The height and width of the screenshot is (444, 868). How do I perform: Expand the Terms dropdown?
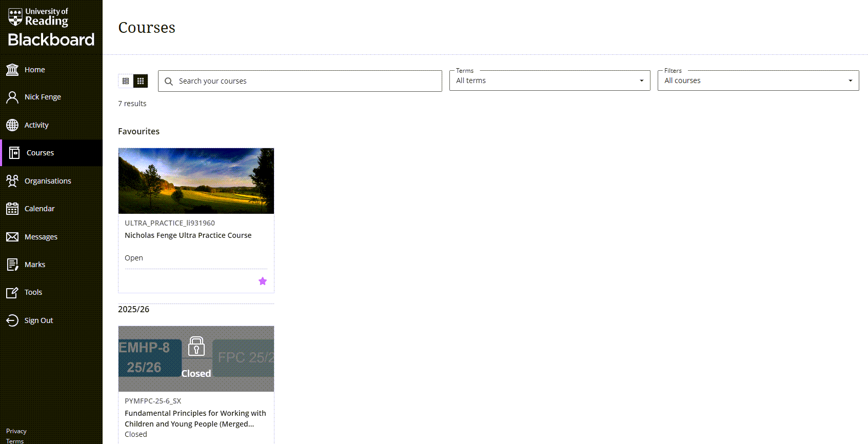coord(549,80)
